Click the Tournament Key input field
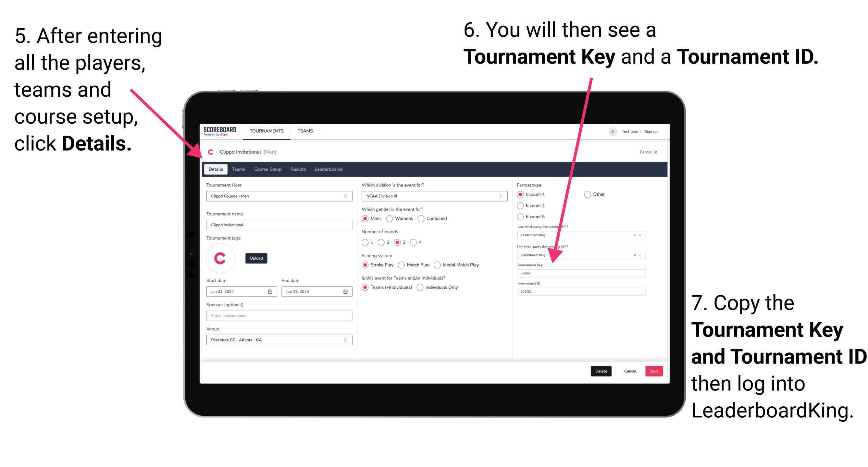 582,273
